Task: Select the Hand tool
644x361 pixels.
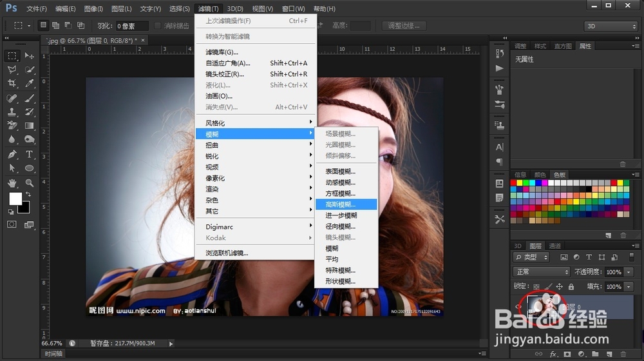Action: point(12,182)
